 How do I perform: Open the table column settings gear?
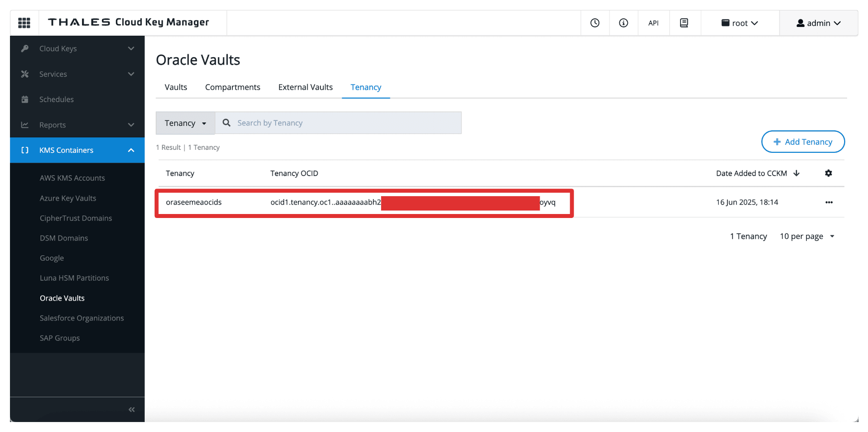pyautogui.click(x=829, y=173)
